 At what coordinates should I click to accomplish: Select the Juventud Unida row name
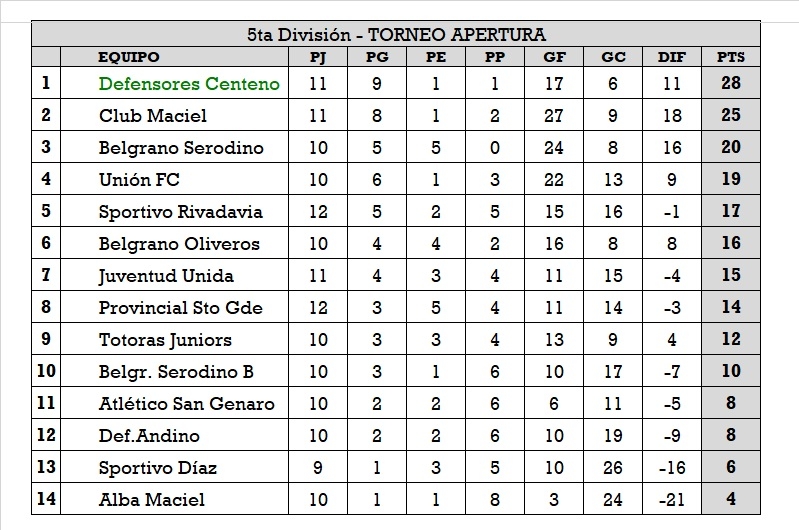(166, 276)
